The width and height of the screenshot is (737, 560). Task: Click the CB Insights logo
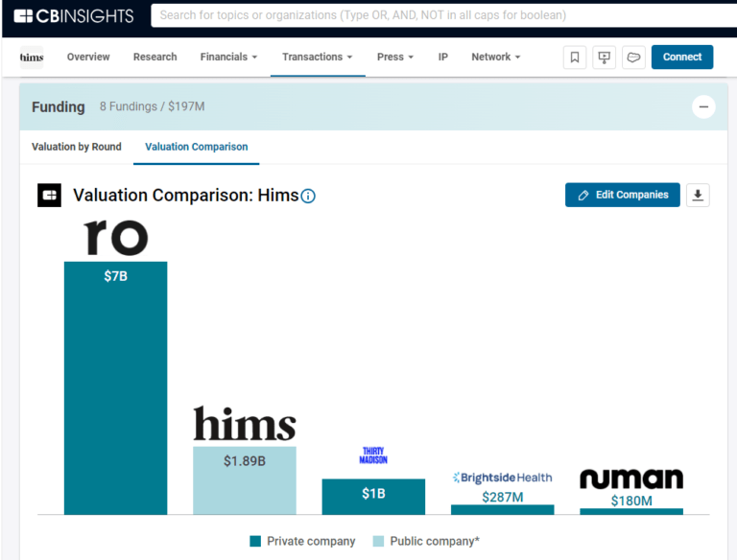[74, 16]
